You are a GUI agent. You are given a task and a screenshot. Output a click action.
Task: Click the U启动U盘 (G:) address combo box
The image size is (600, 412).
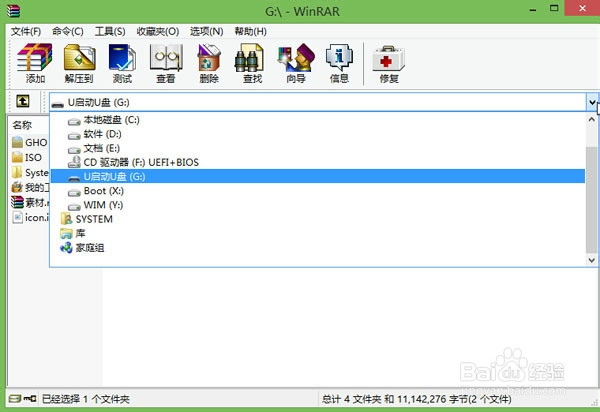click(318, 102)
